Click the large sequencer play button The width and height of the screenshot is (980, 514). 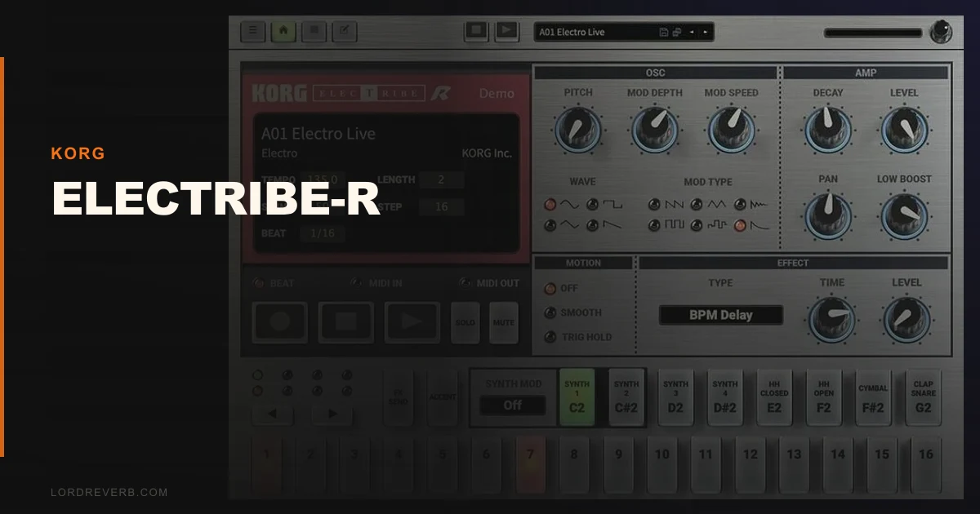click(412, 322)
